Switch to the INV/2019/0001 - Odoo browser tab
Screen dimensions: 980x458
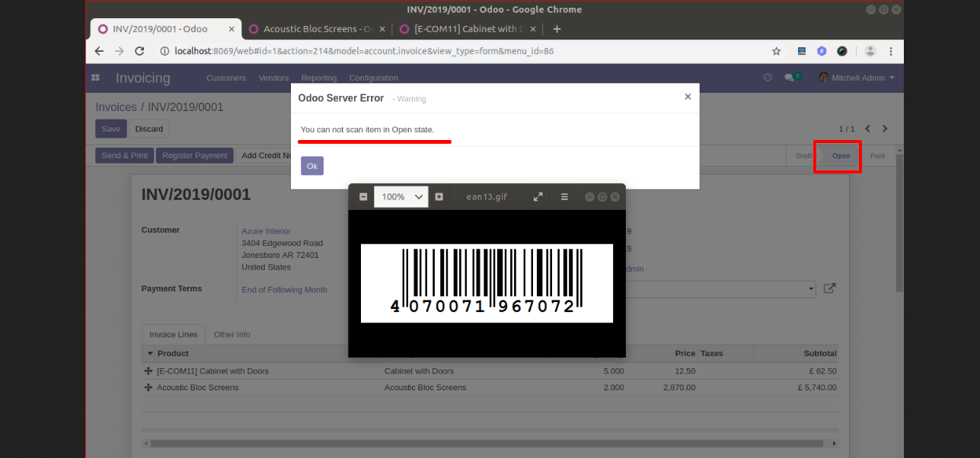pos(164,29)
